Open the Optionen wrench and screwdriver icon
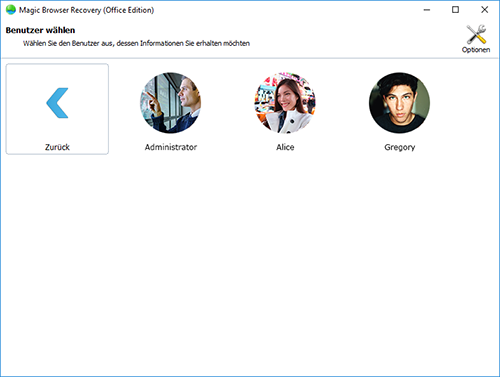 tap(476, 34)
